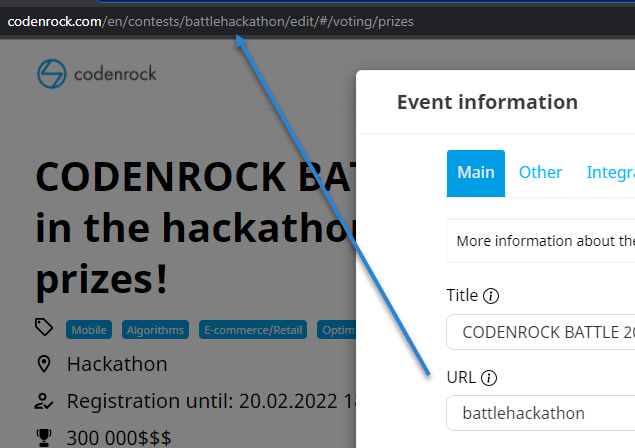Open the Integrations tab
Viewport: 635px width, 448px height.
tap(611, 173)
